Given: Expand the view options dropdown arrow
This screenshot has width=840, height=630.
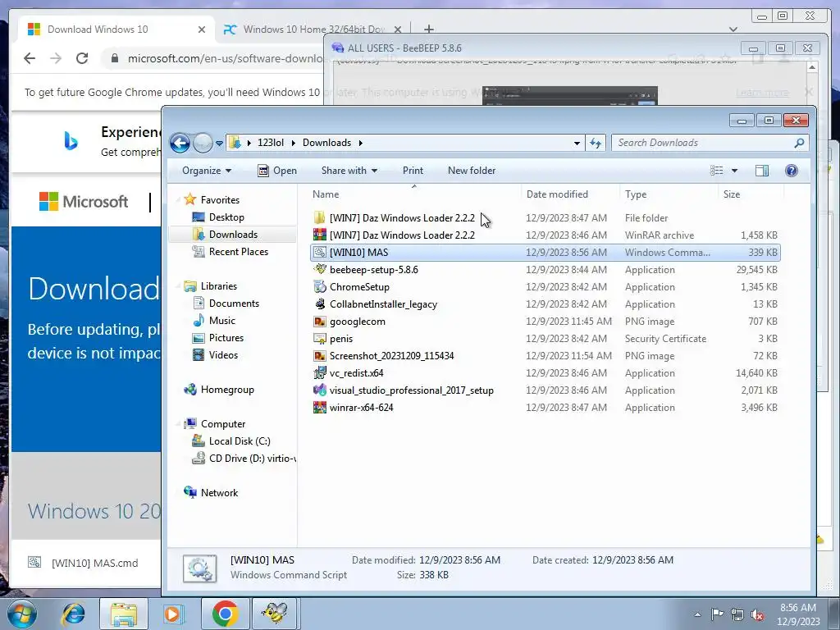Looking at the screenshot, I should coord(734,171).
